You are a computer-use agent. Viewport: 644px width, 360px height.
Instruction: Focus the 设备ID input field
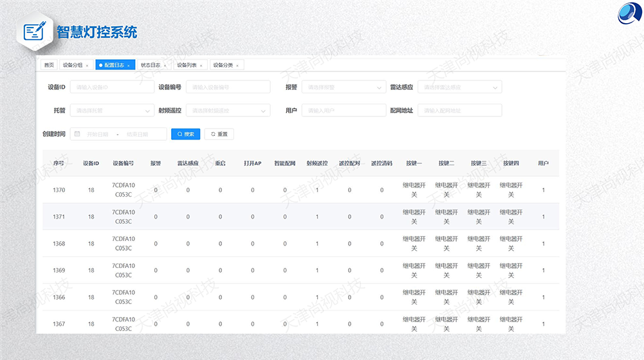(x=112, y=87)
